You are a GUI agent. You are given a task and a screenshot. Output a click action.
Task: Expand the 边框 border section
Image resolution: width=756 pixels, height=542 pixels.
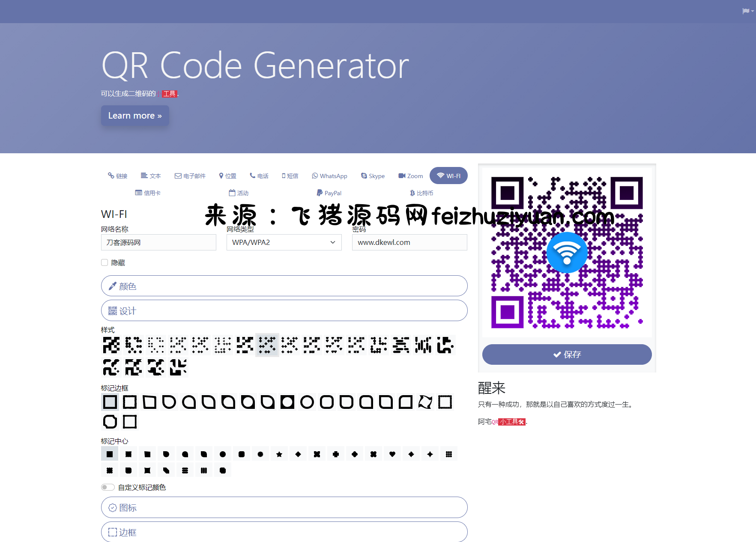tap(284, 532)
